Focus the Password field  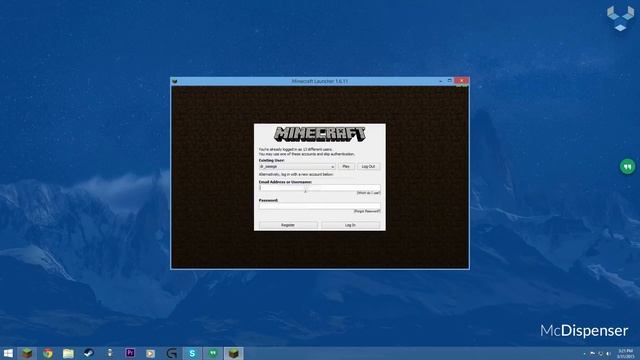click(x=320, y=206)
